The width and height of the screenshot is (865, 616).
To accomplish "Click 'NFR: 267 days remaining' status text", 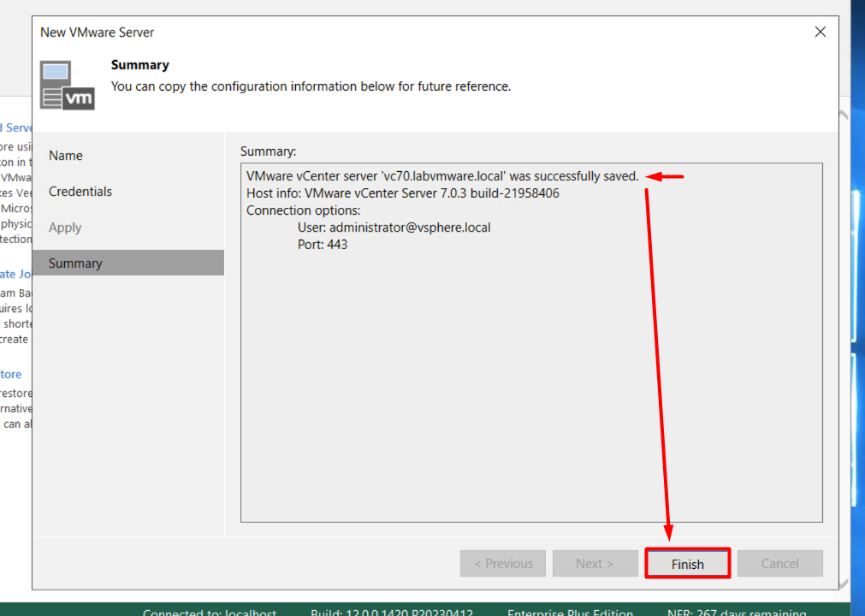I will click(737, 612).
